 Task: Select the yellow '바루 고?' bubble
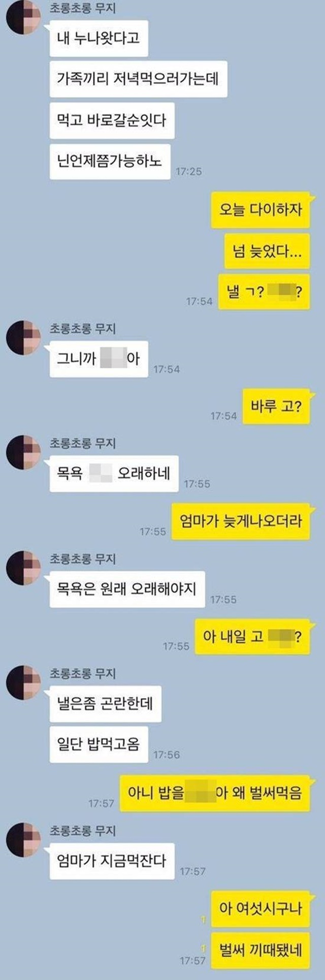tap(276, 407)
